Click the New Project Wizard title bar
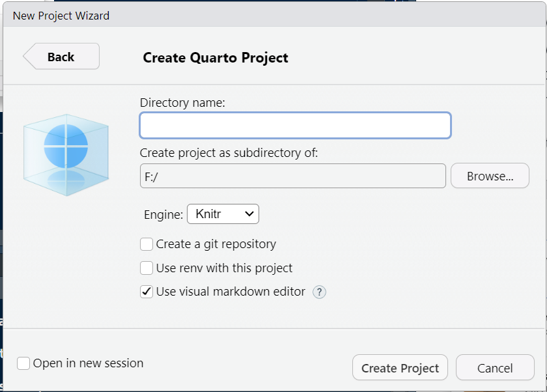This screenshot has width=547, height=392. coord(273,16)
